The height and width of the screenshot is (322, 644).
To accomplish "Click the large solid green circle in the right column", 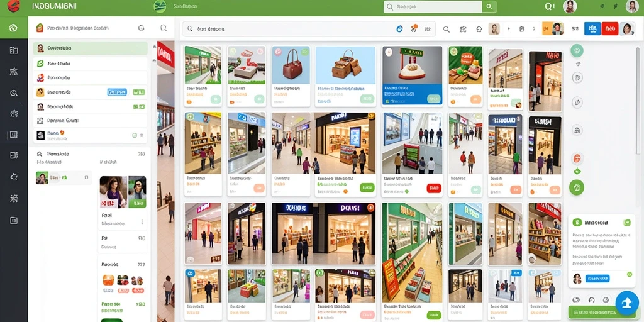I will (577, 187).
